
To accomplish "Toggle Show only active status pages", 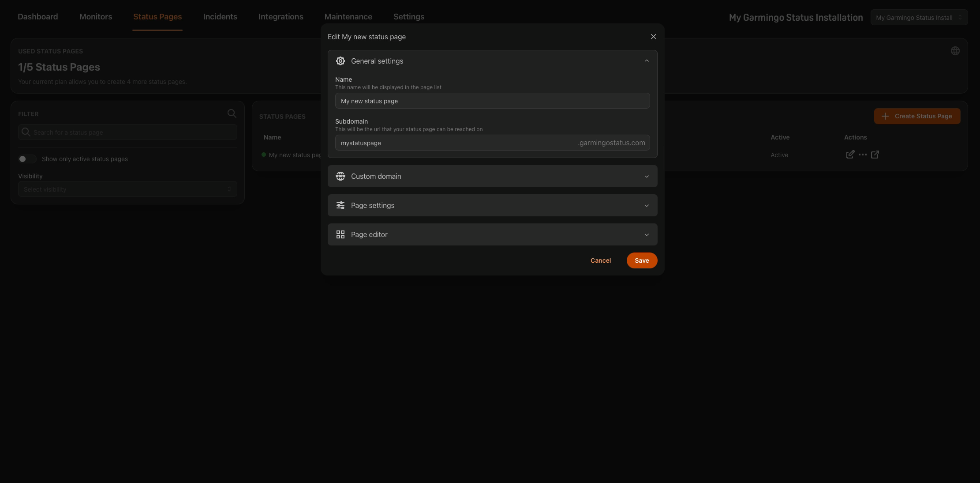I will (27, 159).
